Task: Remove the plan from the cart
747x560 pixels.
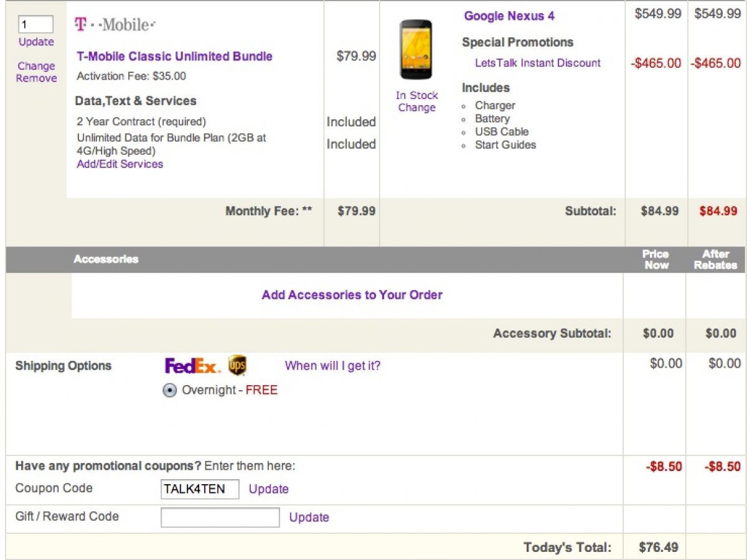Action: 36,78
